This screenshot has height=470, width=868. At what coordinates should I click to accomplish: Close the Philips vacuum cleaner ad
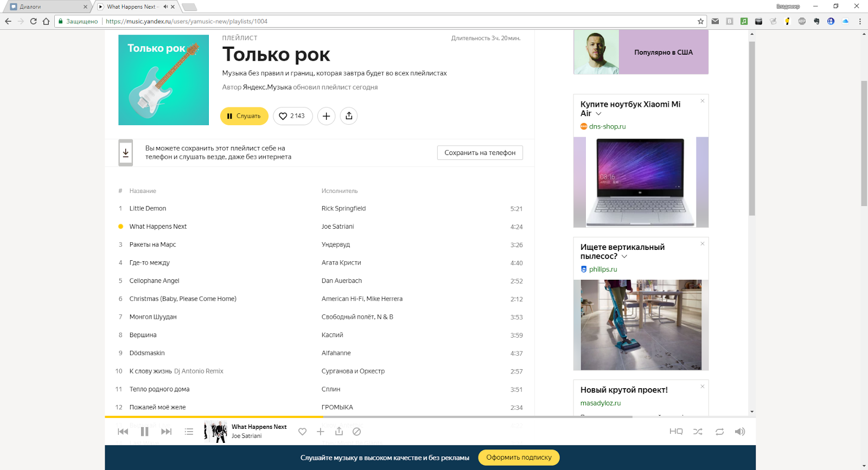[x=703, y=243]
